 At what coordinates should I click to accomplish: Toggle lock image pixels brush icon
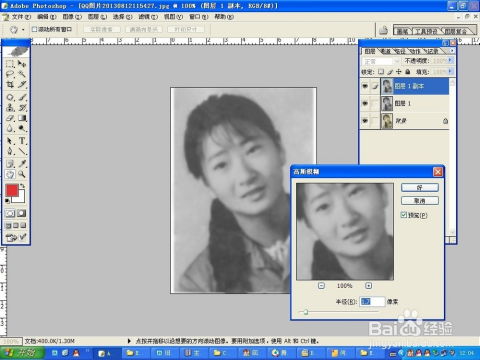390,72
